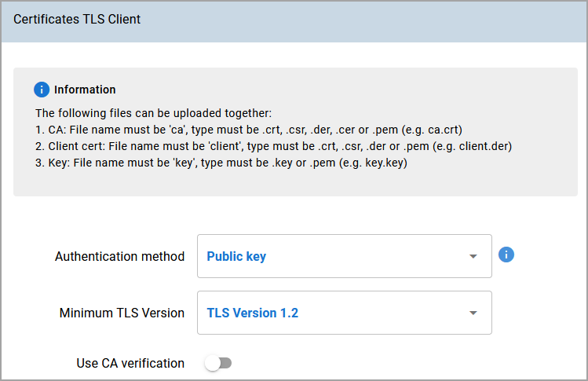Select the CA file requirement line
The image size is (588, 381).
point(249,130)
